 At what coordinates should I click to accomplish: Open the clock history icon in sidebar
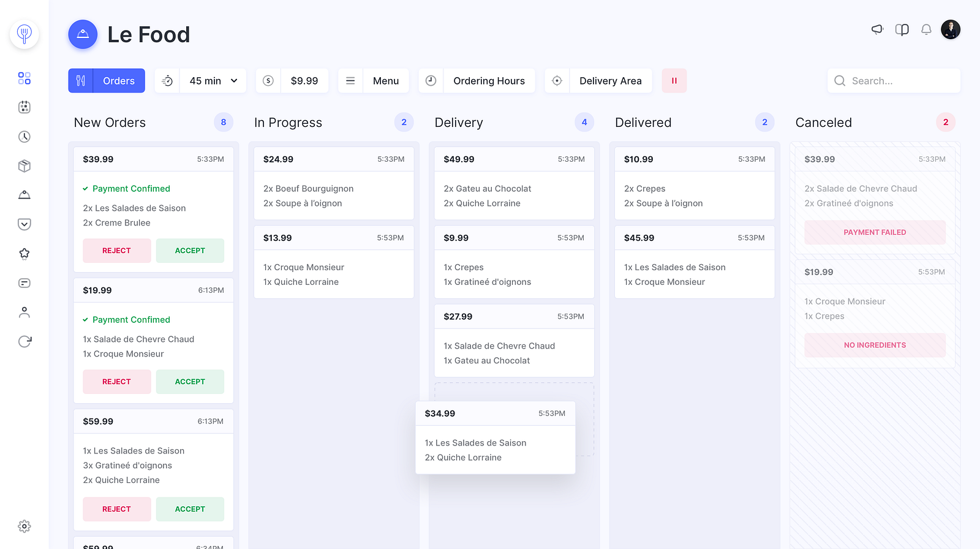(24, 137)
